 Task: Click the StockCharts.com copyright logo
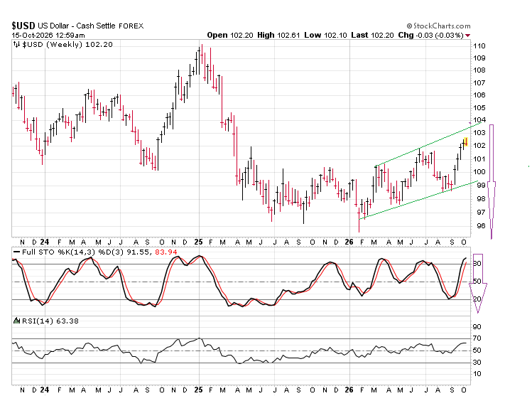coord(438,26)
